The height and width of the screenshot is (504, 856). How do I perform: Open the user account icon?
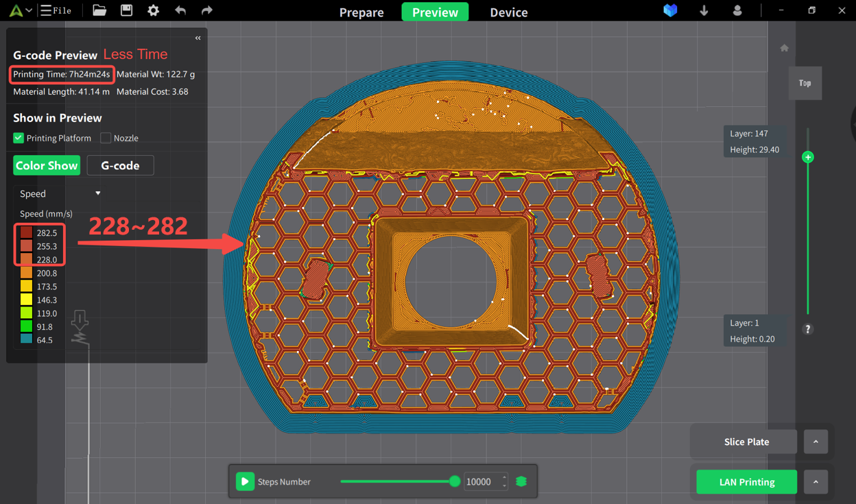coord(737,10)
